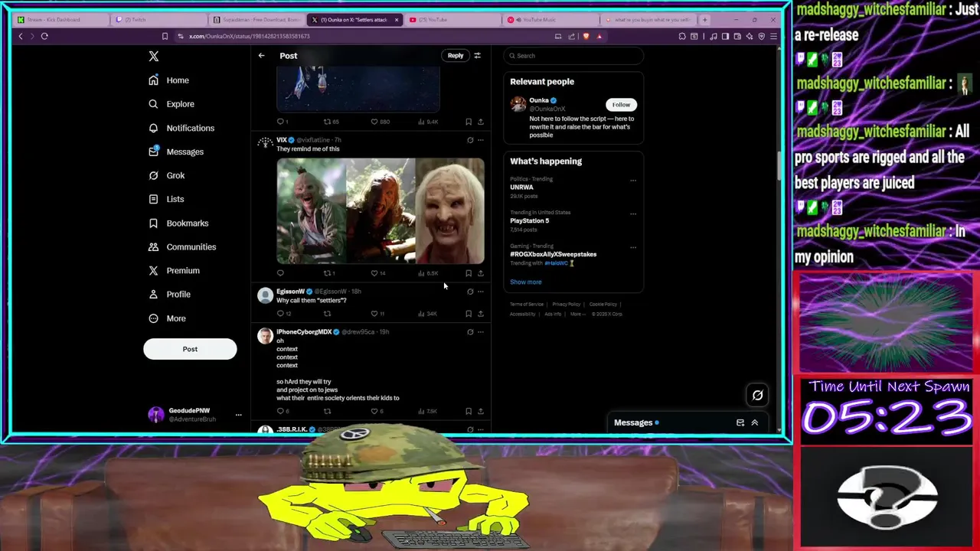Click the browser address bar URL

coord(250,36)
